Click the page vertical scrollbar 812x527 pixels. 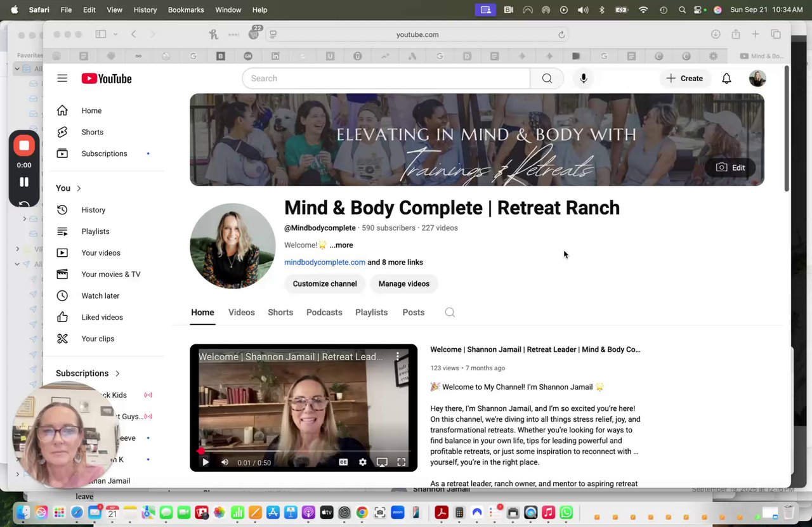coord(787,128)
